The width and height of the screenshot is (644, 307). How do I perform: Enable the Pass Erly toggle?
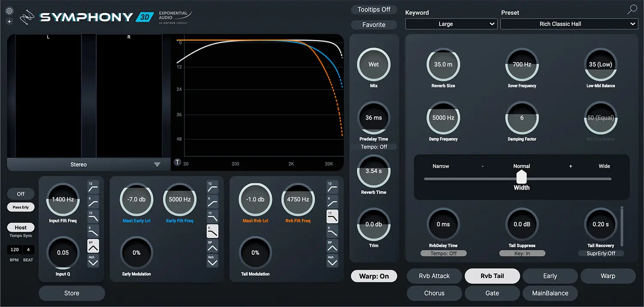[x=20, y=207]
